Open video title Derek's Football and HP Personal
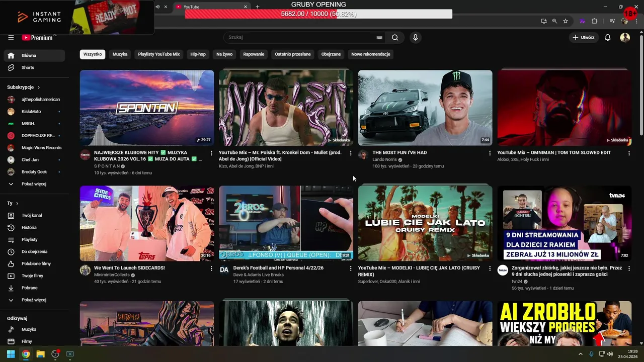 point(278,268)
